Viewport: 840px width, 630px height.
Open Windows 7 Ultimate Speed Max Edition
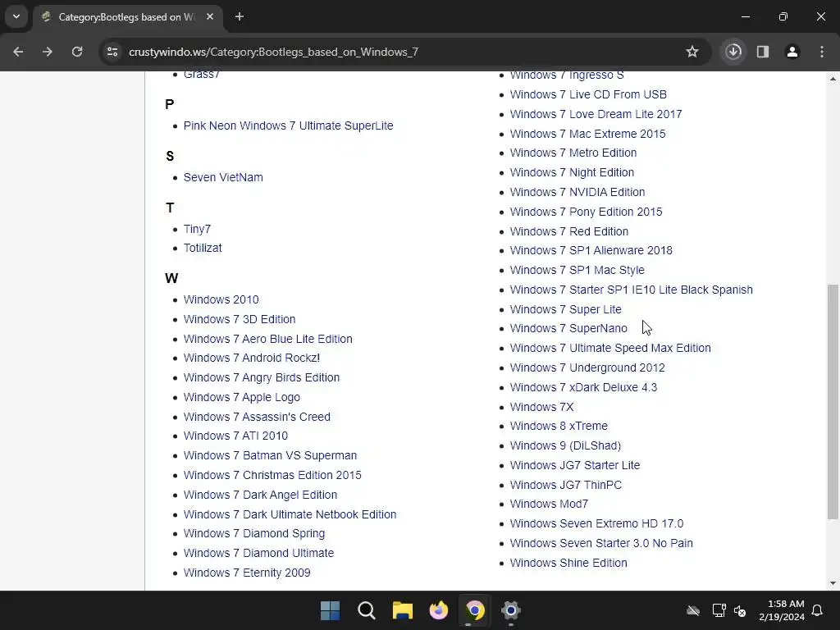click(610, 348)
